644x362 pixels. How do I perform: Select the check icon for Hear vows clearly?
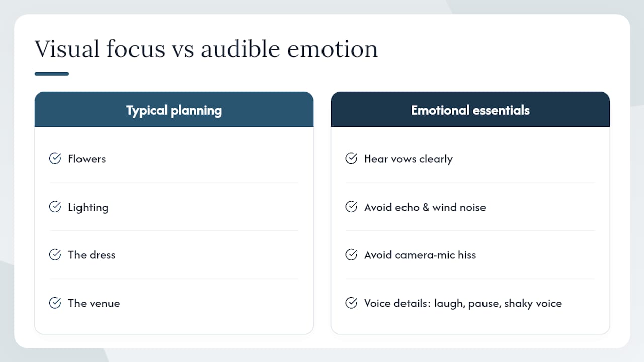click(351, 159)
